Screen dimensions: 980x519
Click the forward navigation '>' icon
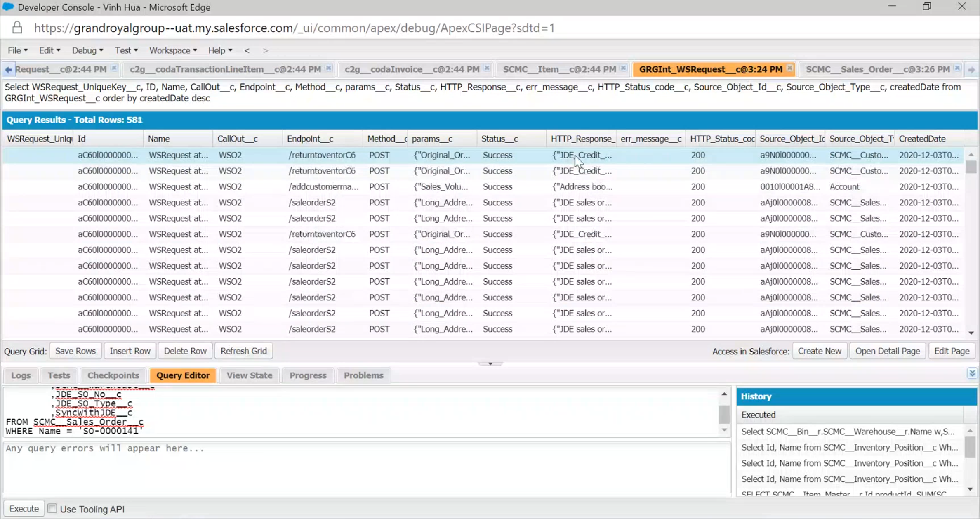(x=266, y=50)
